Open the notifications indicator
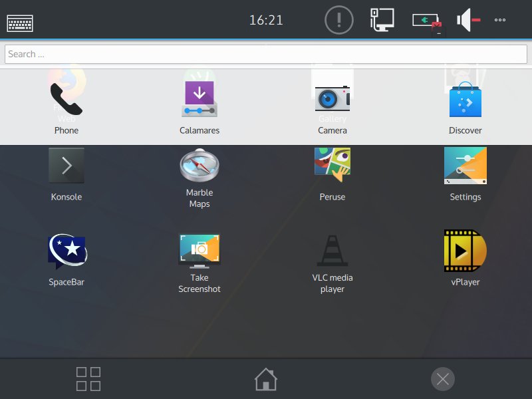This screenshot has width=532, height=399. (x=338, y=19)
